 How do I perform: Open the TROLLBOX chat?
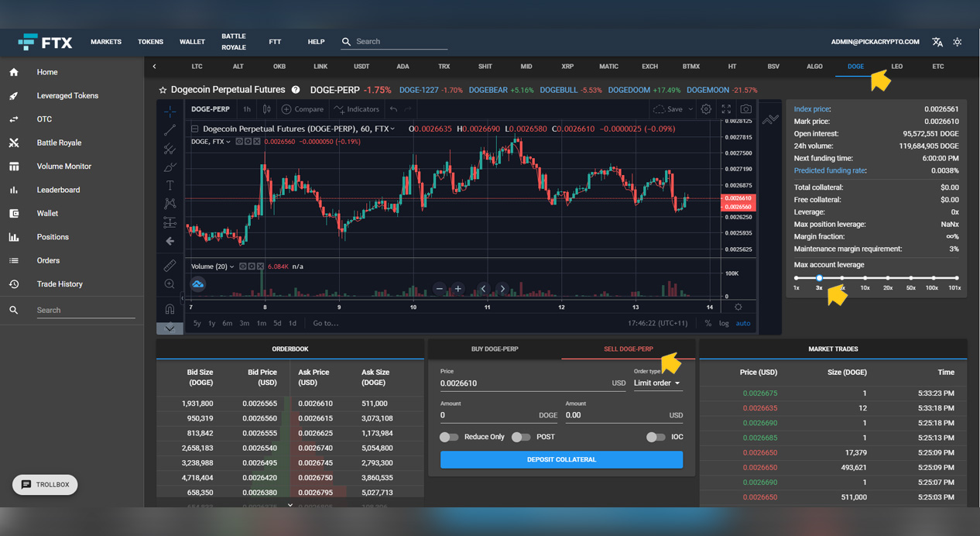pyautogui.click(x=46, y=485)
